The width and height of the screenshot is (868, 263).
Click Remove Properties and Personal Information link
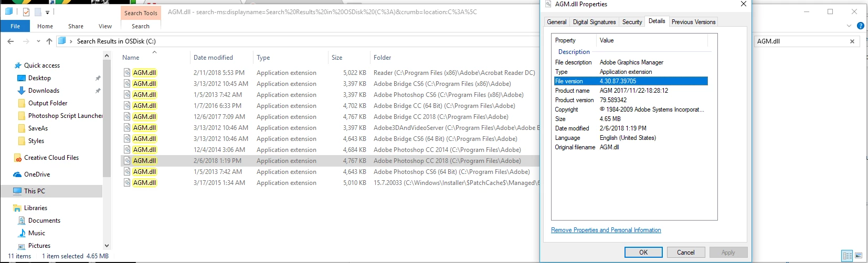pyautogui.click(x=606, y=230)
